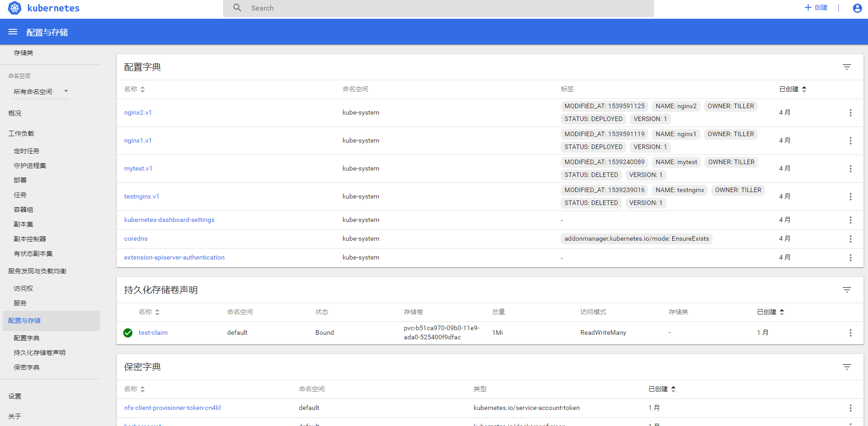Sort 保密字典 table by 名称

coord(134,389)
